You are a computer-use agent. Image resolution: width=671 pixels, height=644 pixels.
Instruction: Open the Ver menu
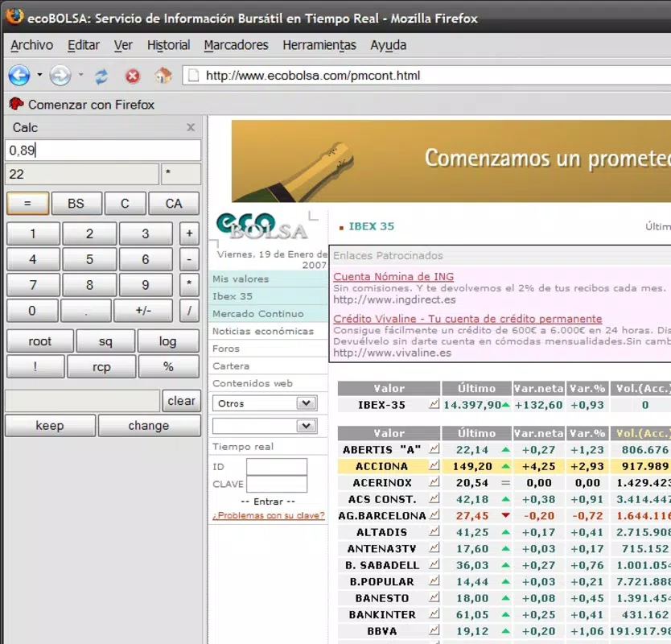pos(123,45)
